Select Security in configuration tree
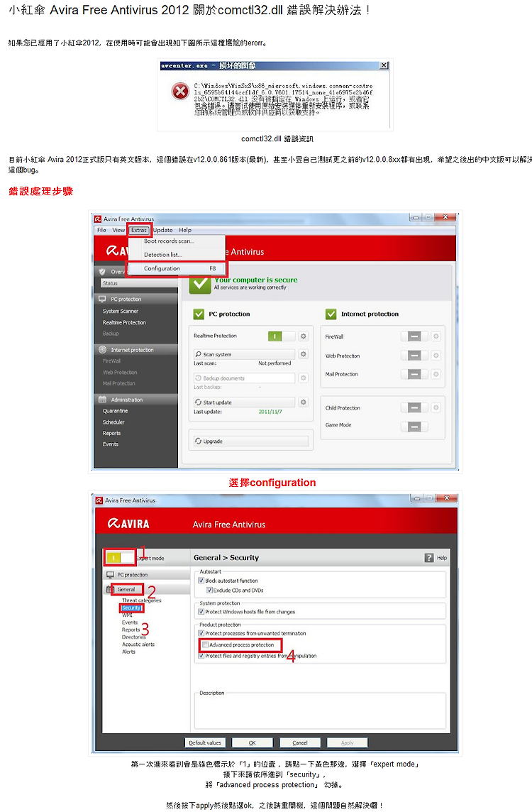Image resolution: width=532 pixels, height=812 pixels. (131, 608)
